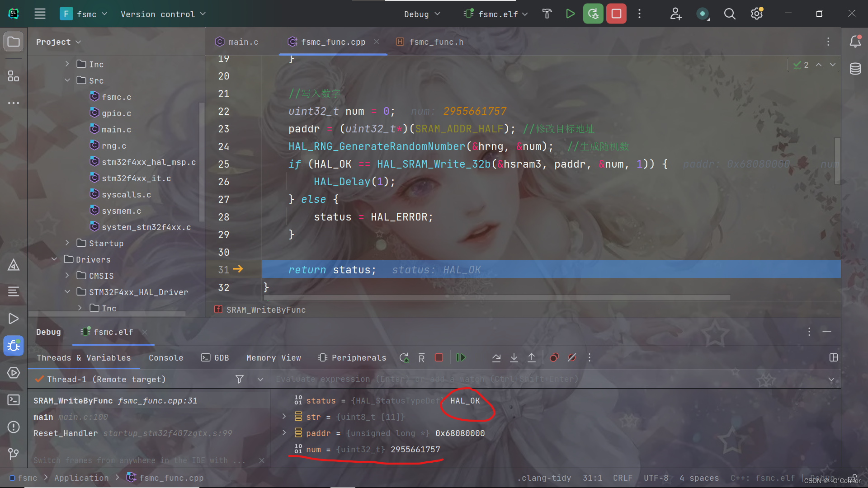Step out of the current function
The width and height of the screenshot is (868, 488).
coord(532,357)
